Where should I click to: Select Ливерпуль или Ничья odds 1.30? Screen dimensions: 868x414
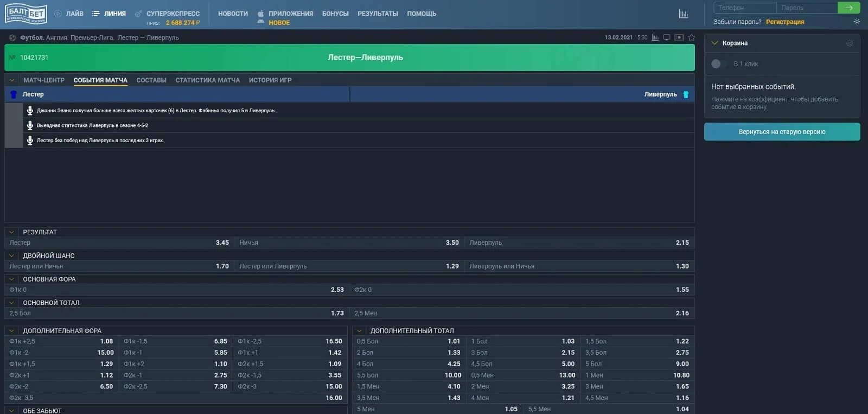(579, 266)
